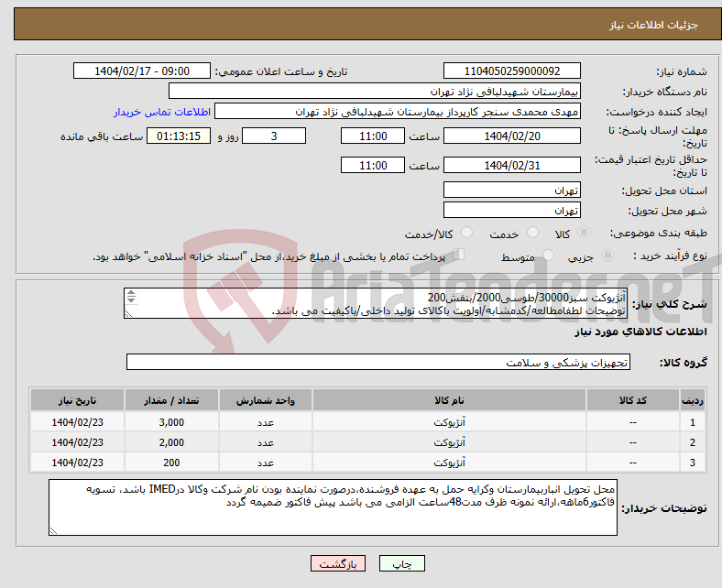Click quantity 200 in row 3

pyautogui.click(x=171, y=463)
